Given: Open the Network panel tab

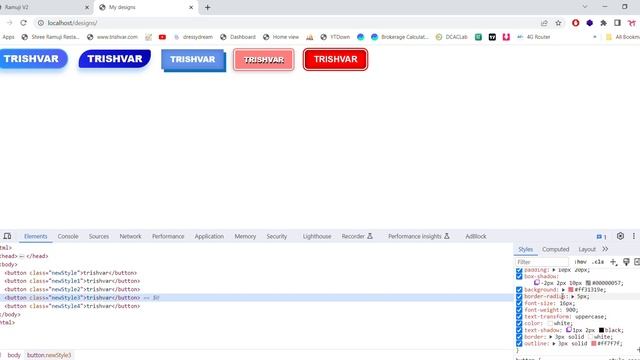Looking at the screenshot, I should pos(130,236).
